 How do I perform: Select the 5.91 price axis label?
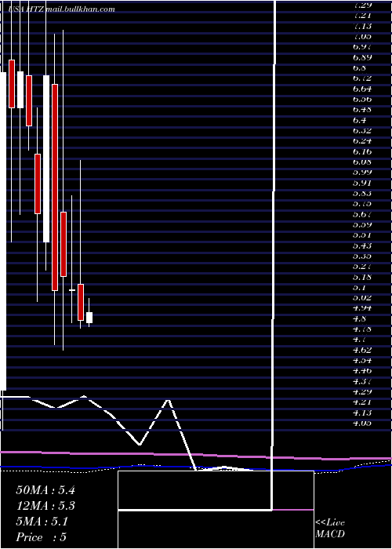click(362, 183)
